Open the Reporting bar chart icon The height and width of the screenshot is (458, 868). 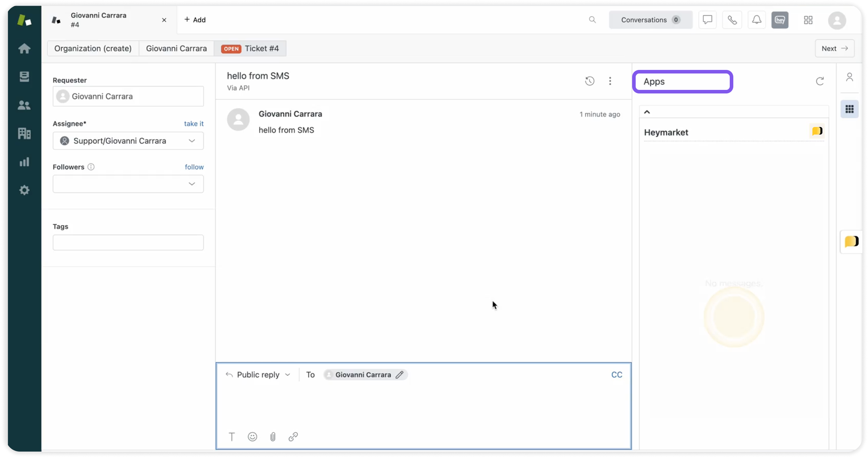pos(24,162)
